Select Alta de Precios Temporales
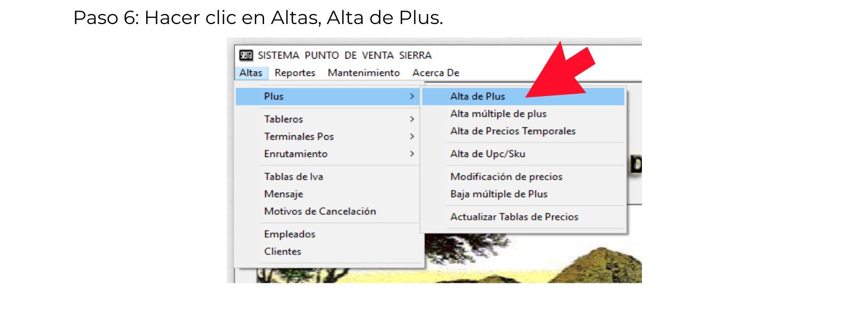Screen dimensions: 868x314 pyautogui.click(x=512, y=131)
